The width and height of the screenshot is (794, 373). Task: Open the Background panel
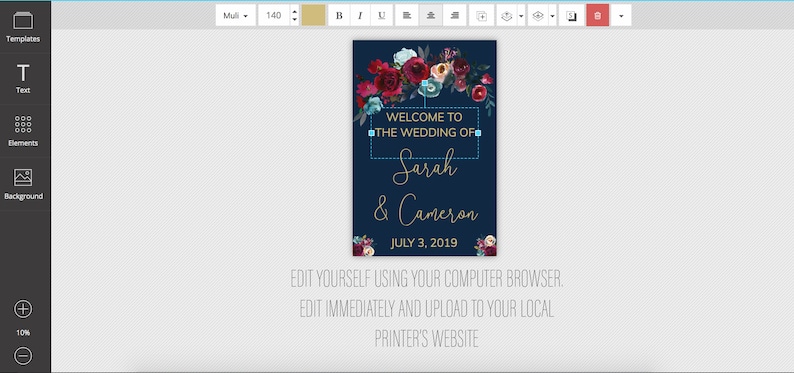(x=23, y=184)
